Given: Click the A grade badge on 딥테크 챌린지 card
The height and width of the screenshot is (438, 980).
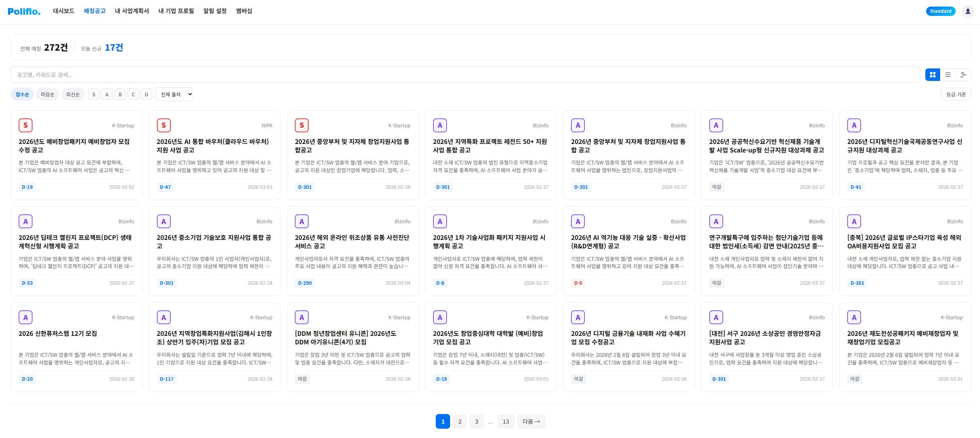Looking at the screenshot, I should [26, 221].
